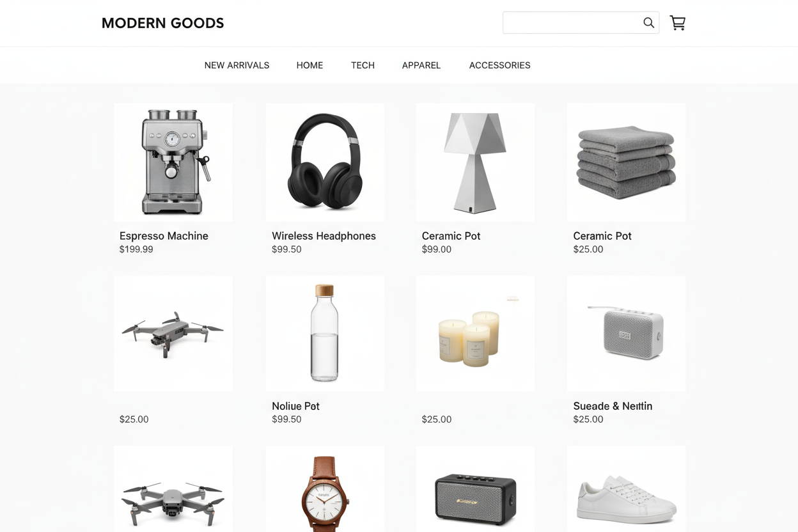Click the white geometric lamp image

pos(475,162)
